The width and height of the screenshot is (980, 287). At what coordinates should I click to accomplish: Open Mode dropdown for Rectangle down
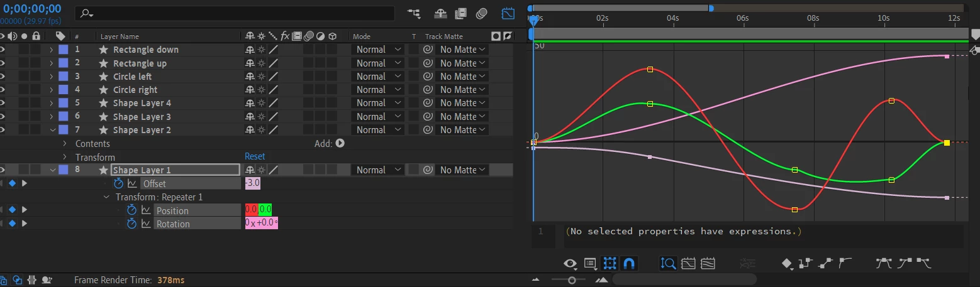[378, 49]
